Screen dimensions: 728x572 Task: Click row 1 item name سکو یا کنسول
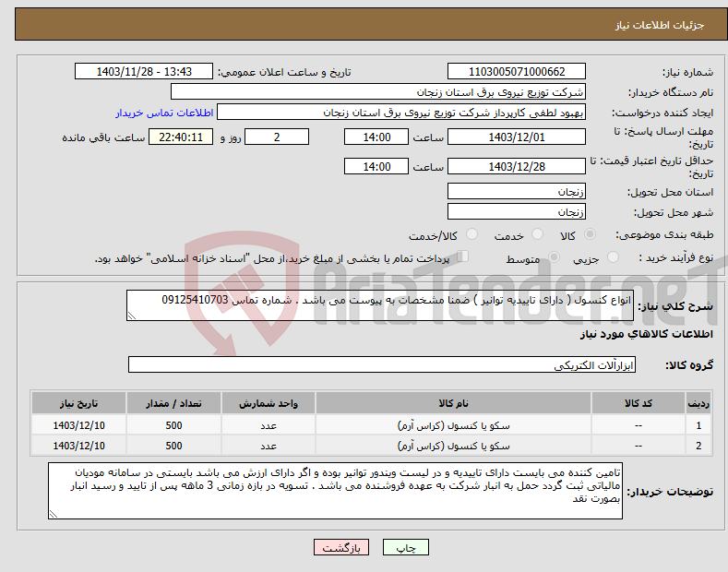[453, 425]
